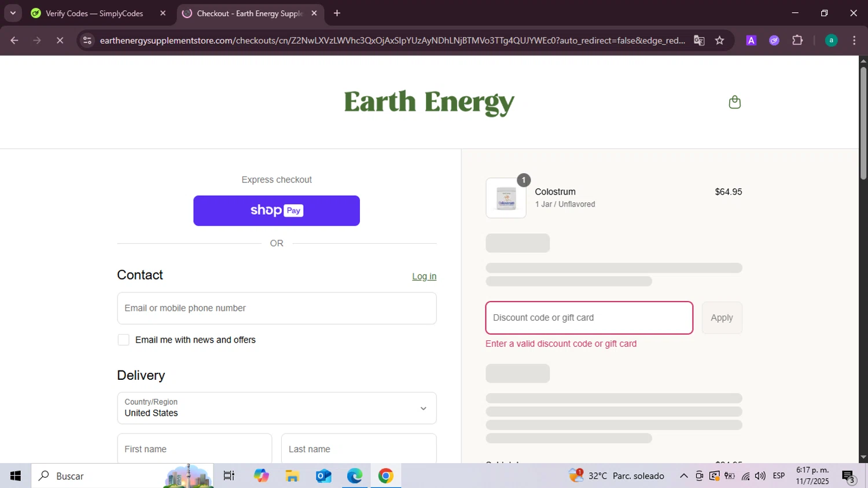The width and height of the screenshot is (868, 488).
Task: Open Task View on the taskbar
Action: [x=229, y=476]
